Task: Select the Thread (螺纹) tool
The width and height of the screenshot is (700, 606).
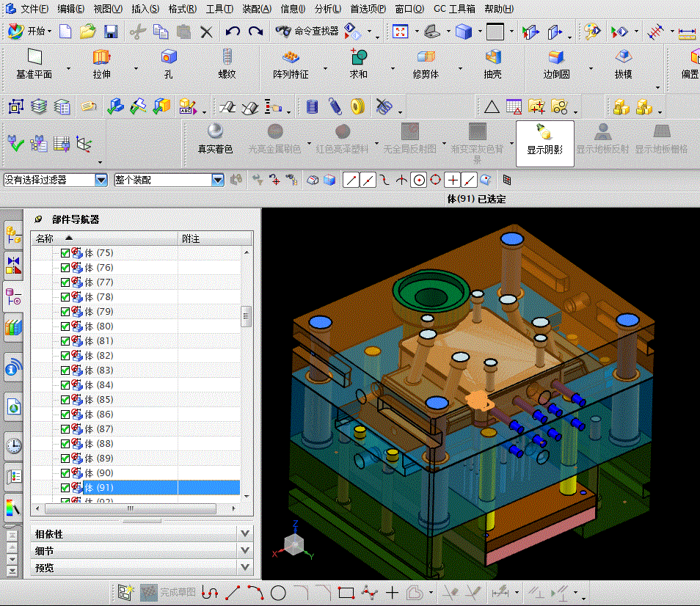Action: (x=227, y=64)
